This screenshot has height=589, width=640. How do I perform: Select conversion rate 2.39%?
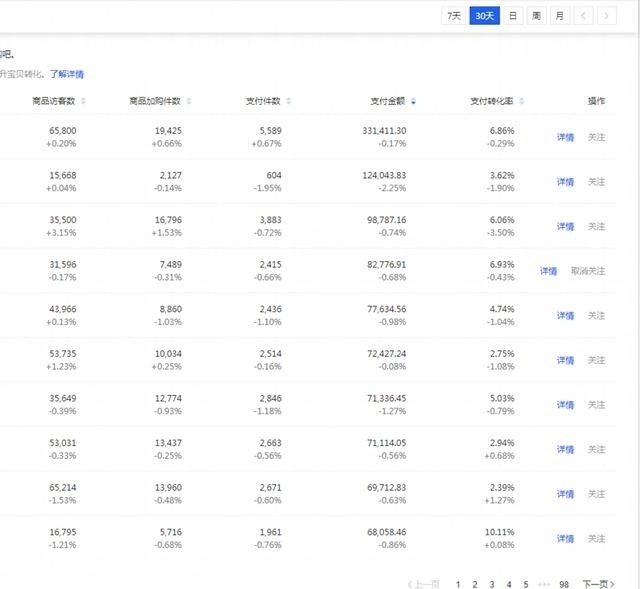(x=502, y=488)
